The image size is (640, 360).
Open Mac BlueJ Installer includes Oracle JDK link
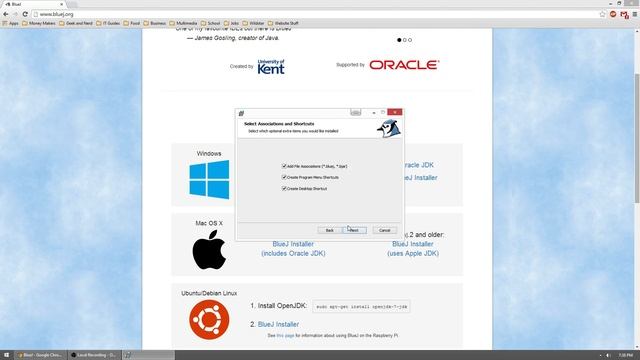point(293,249)
